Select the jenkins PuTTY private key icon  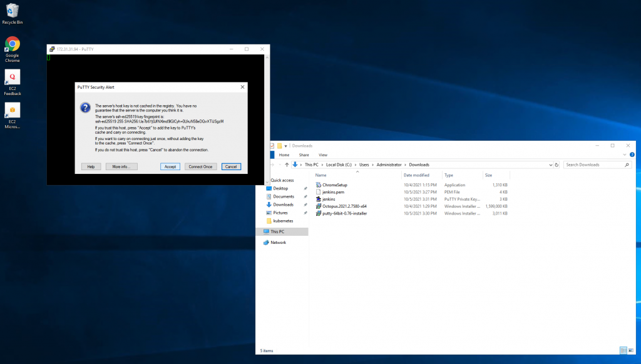pyautogui.click(x=319, y=200)
